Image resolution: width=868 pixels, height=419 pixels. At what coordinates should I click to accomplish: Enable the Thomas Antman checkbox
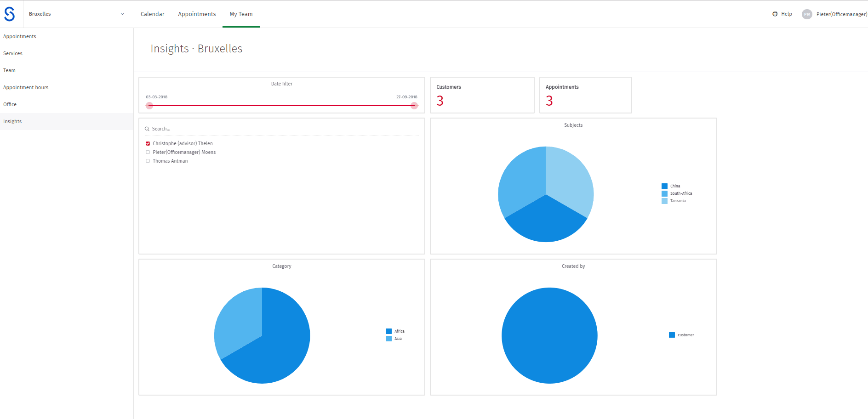(x=148, y=161)
